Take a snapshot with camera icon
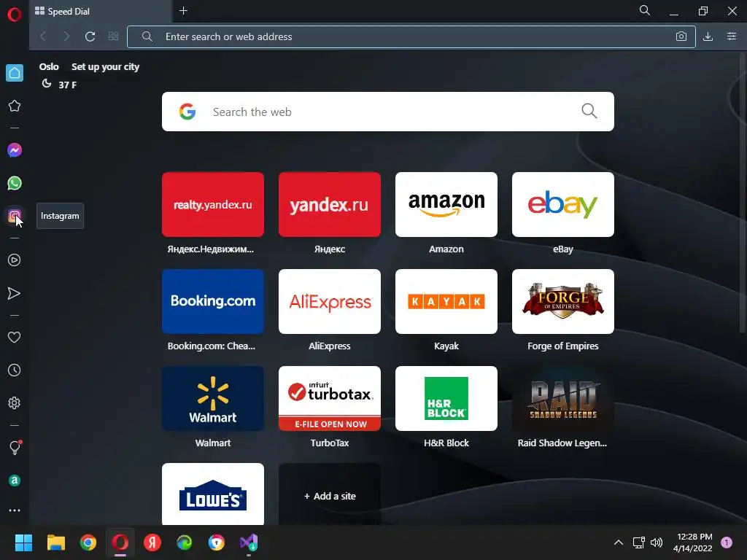This screenshot has height=560, width=747. (681, 36)
